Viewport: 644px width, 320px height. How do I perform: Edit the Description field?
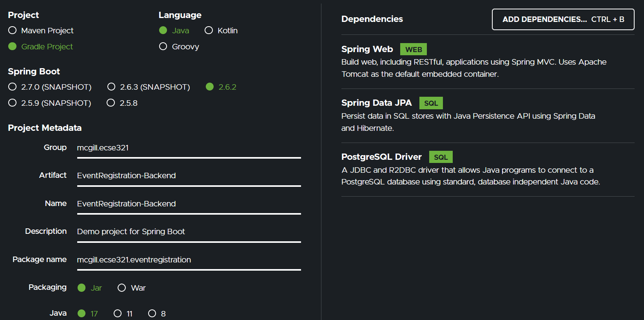189,232
